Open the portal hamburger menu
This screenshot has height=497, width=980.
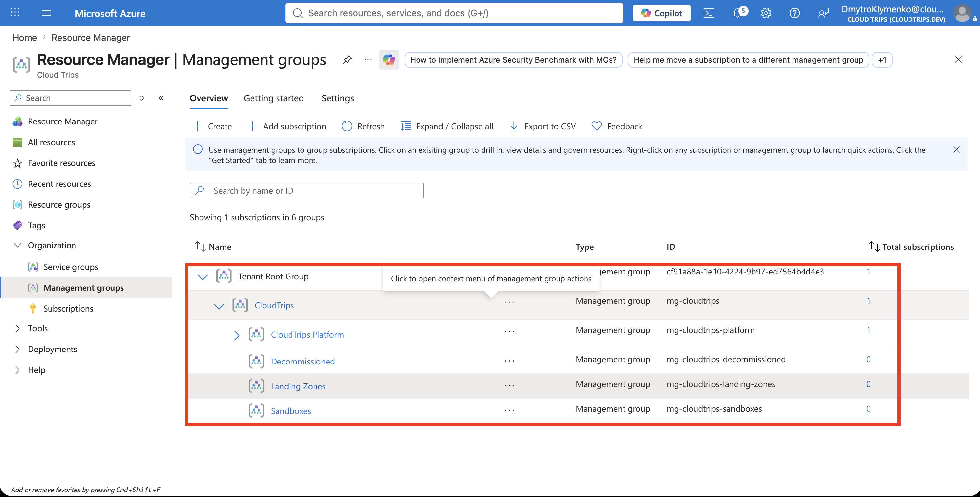click(x=46, y=13)
